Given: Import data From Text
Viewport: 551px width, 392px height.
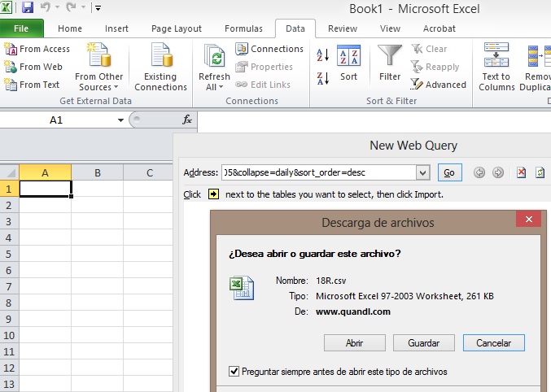Looking at the screenshot, I should point(32,85).
